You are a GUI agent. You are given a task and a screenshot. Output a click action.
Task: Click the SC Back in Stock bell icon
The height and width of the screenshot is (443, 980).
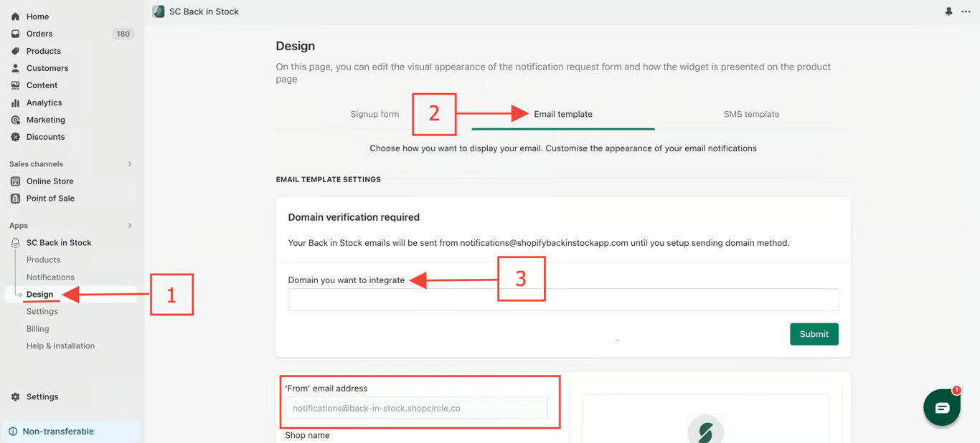(x=15, y=243)
